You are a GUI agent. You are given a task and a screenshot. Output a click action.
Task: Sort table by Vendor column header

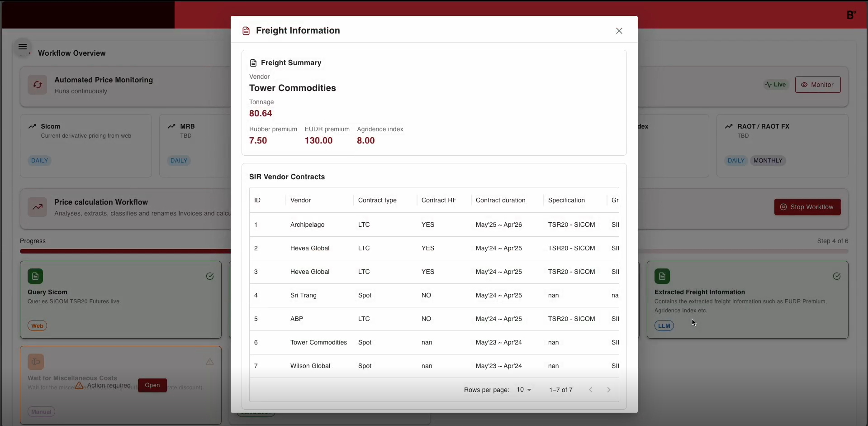[x=300, y=200]
